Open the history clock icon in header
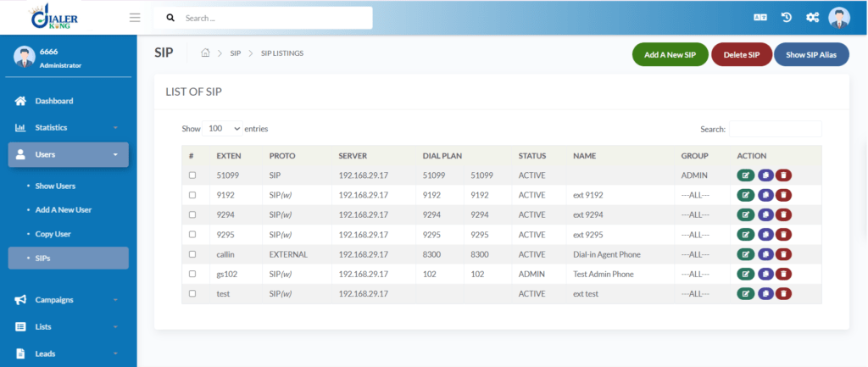The height and width of the screenshot is (367, 868). point(786,18)
